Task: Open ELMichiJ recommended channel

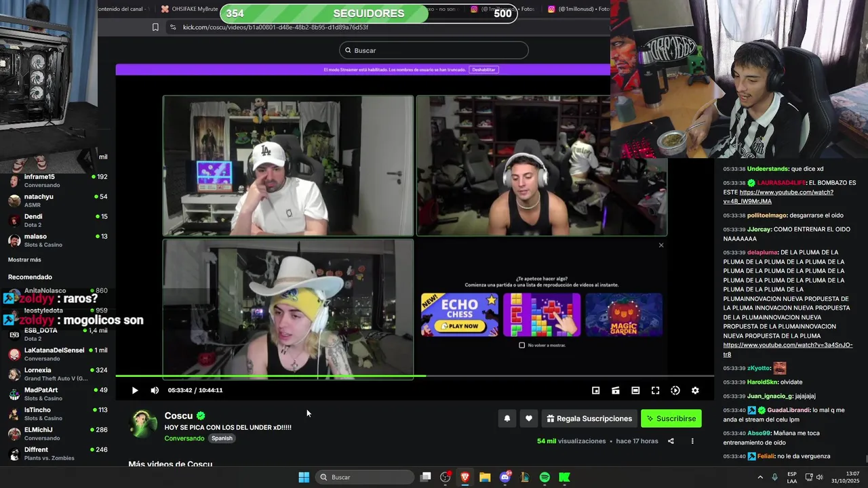Action: coord(58,434)
